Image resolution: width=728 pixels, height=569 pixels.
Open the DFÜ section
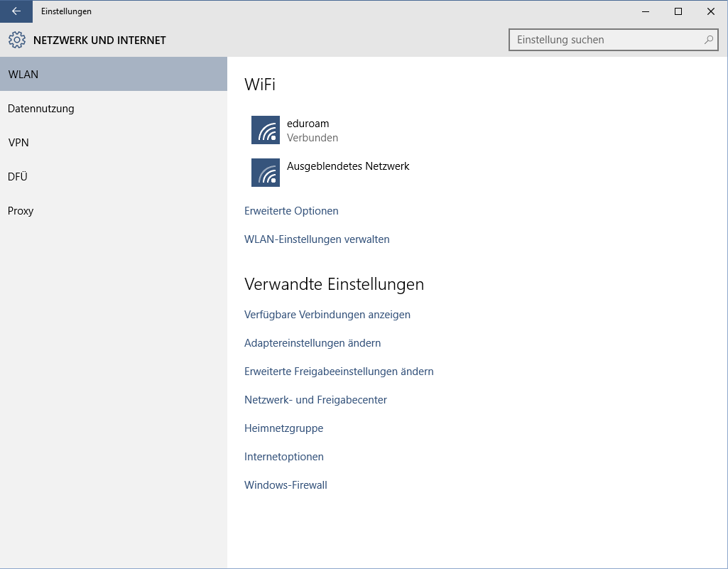pyautogui.click(x=114, y=176)
